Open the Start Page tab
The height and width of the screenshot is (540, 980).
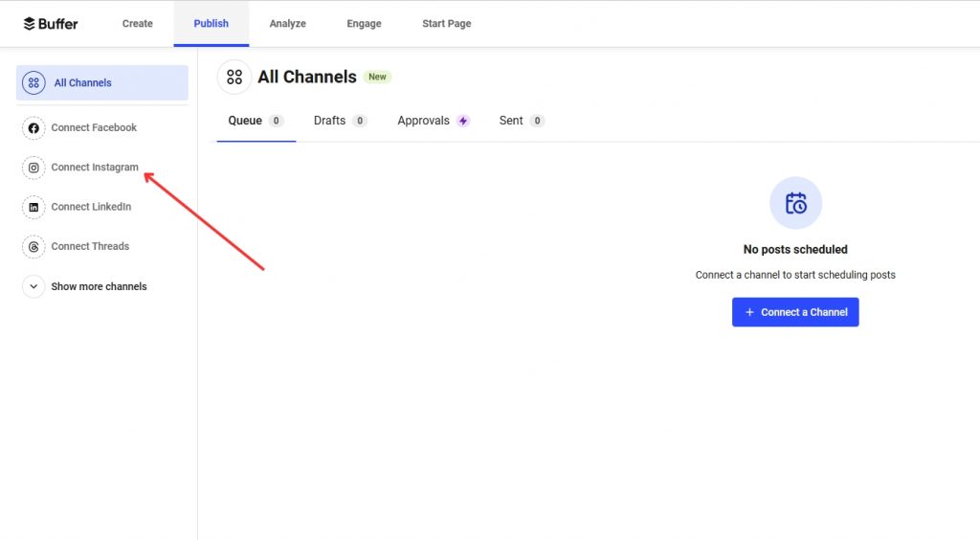pos(446,24)
